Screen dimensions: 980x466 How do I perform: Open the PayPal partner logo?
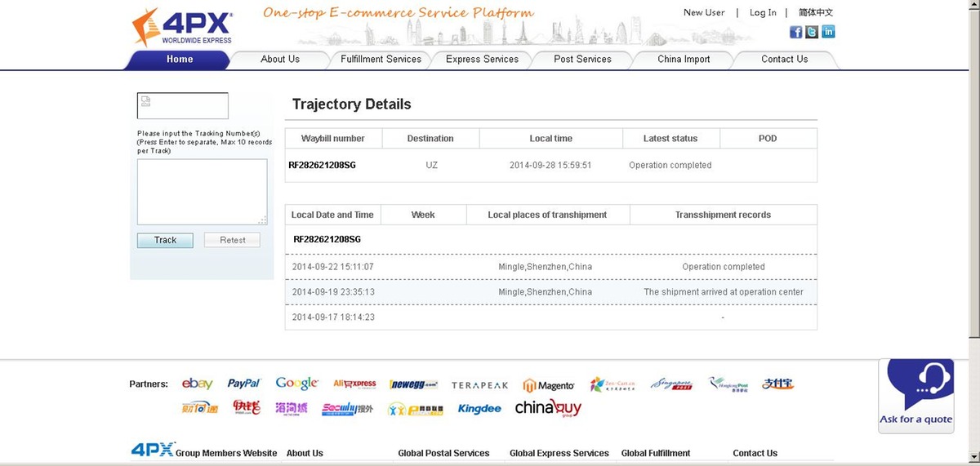[243, 384]
